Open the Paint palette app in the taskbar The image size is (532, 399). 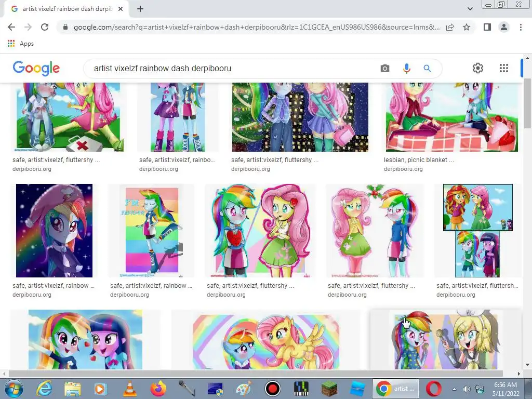tap(244, 389)
